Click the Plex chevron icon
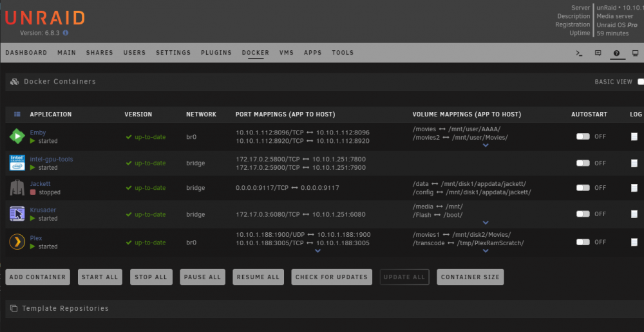644x332 pixels. [x=17, y=242]
